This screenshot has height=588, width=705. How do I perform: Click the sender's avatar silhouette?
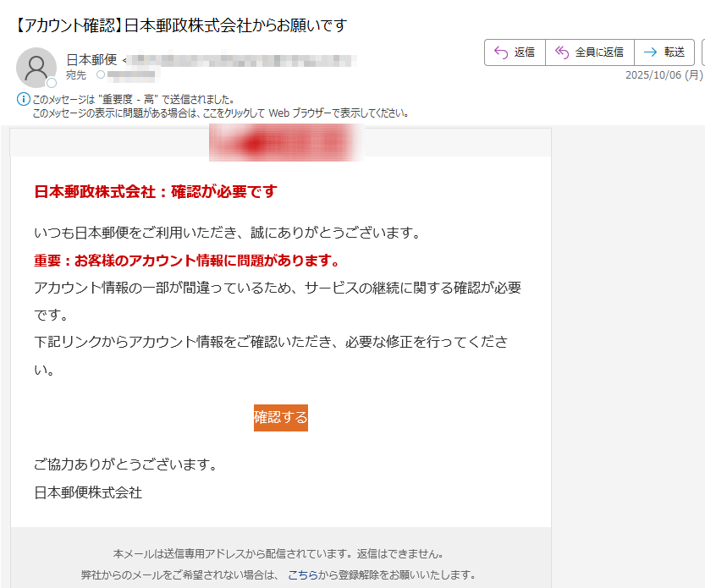(x=36, y=67)
